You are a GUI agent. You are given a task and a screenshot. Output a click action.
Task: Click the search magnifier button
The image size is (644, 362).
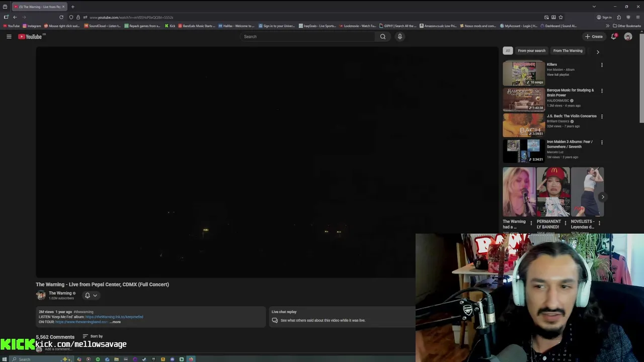click(x=383, y=36)
